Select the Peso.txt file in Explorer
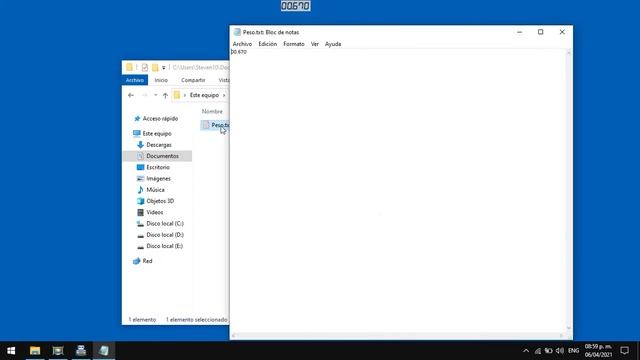The image size is (640, 360). coord(215,125)
